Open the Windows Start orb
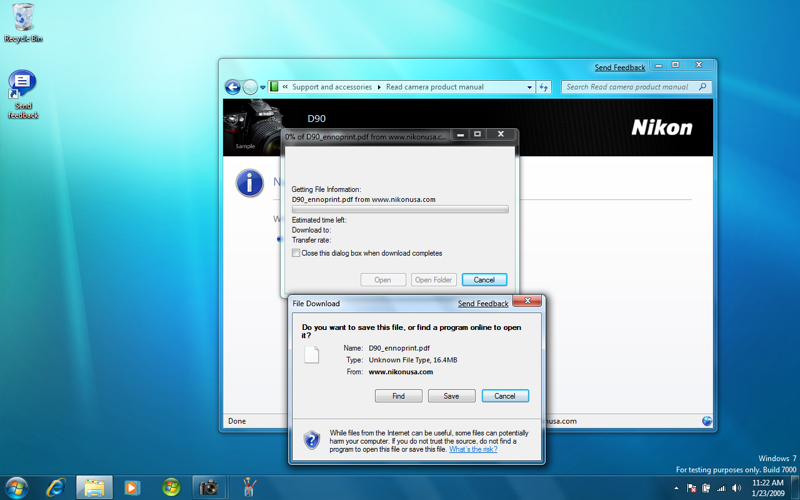Viewport: 800px width, 500px height. coord(15,488)
